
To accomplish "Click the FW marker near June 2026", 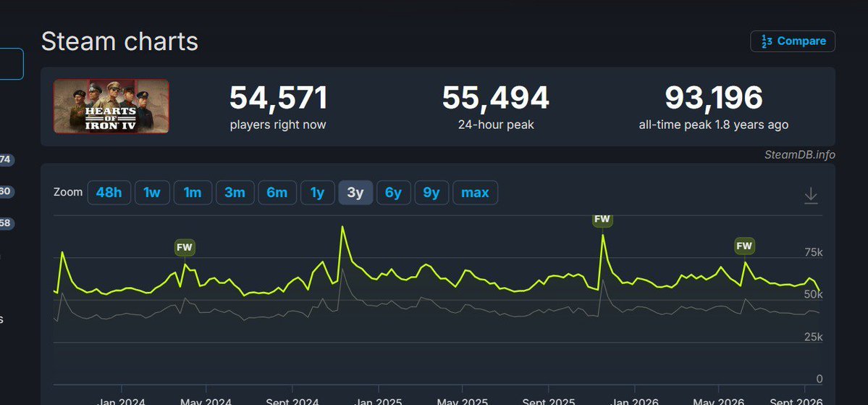I will click(x=744, y=246).
